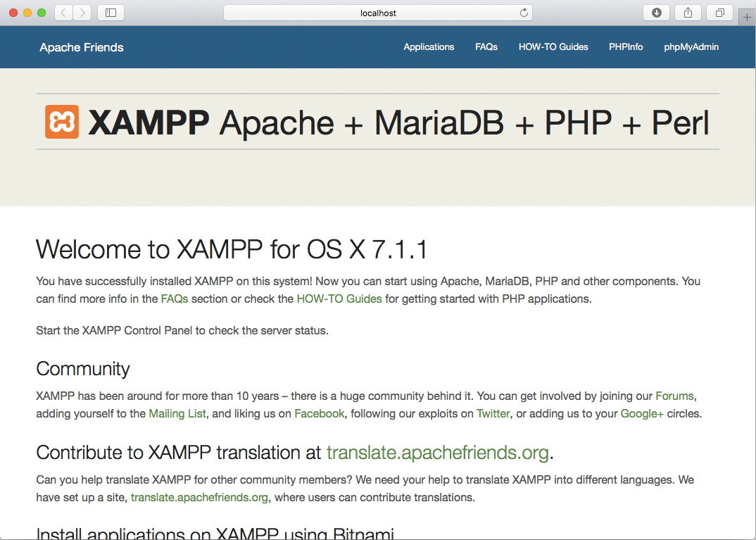Launch phpMyAdmin from the top menu

point(691,47)
